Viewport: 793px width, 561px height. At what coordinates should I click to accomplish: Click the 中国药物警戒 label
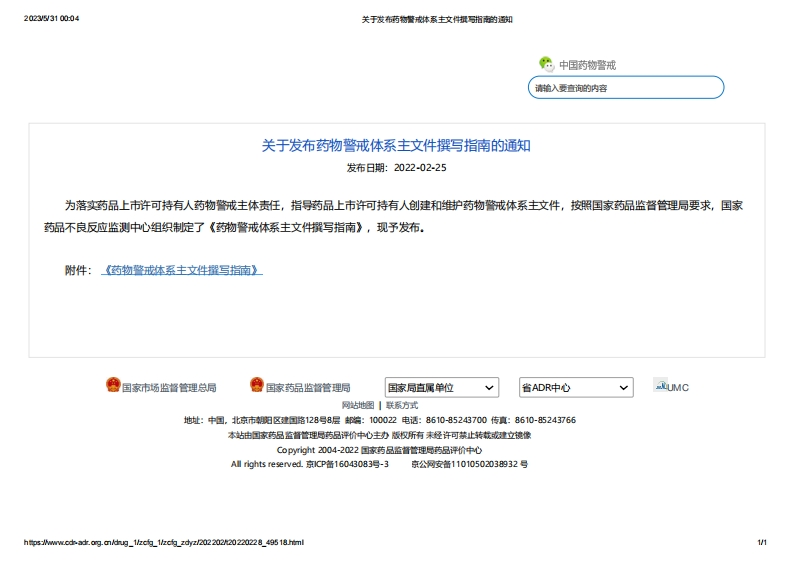click(587, 65)
